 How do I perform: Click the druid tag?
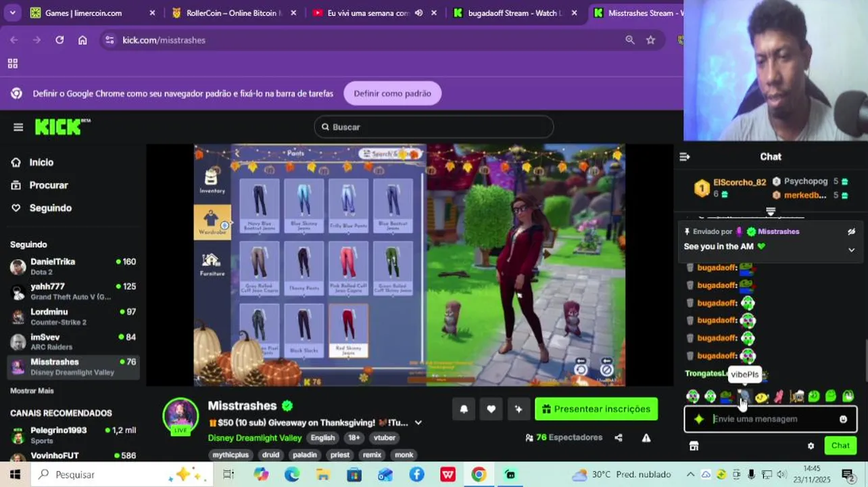tap(270, 455)
